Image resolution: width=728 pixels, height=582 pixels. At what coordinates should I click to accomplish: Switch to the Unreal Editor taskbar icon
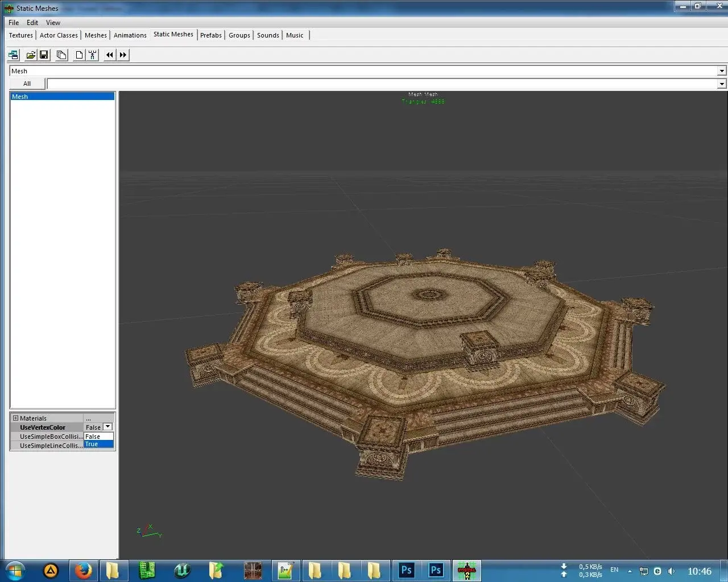[x=182, y=571]
